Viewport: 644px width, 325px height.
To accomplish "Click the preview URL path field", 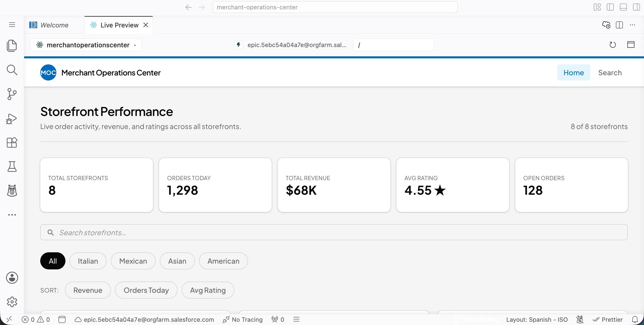I will (x=393, y=45).
